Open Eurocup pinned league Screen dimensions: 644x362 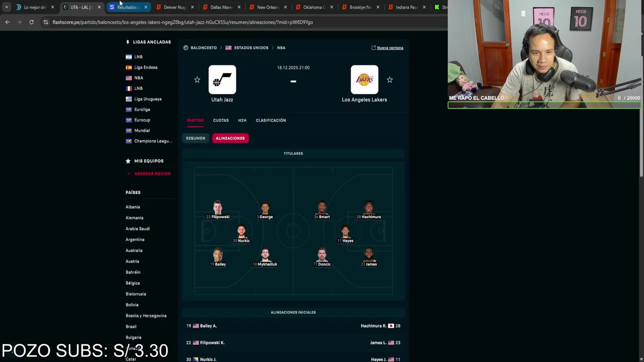(142, 120)
